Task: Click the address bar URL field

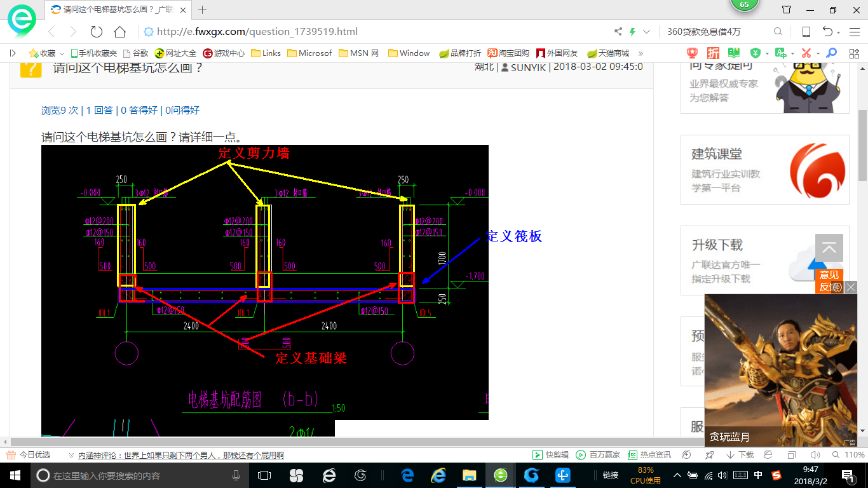Action: click(375, 32)
